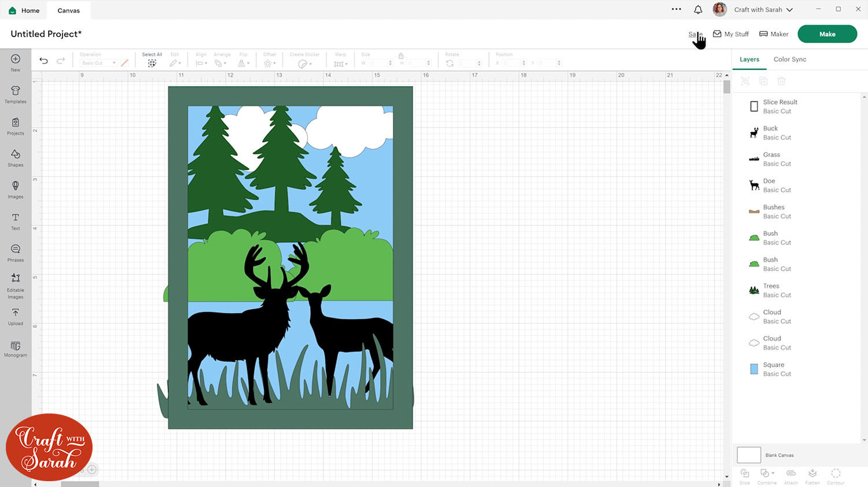Switch to the Color Sync tab
The height and width of the screenshot is (487, 868).
789,59
